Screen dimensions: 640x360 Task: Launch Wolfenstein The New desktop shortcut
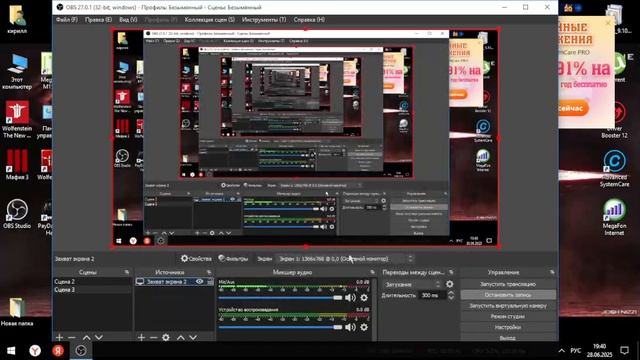point(17,120)
